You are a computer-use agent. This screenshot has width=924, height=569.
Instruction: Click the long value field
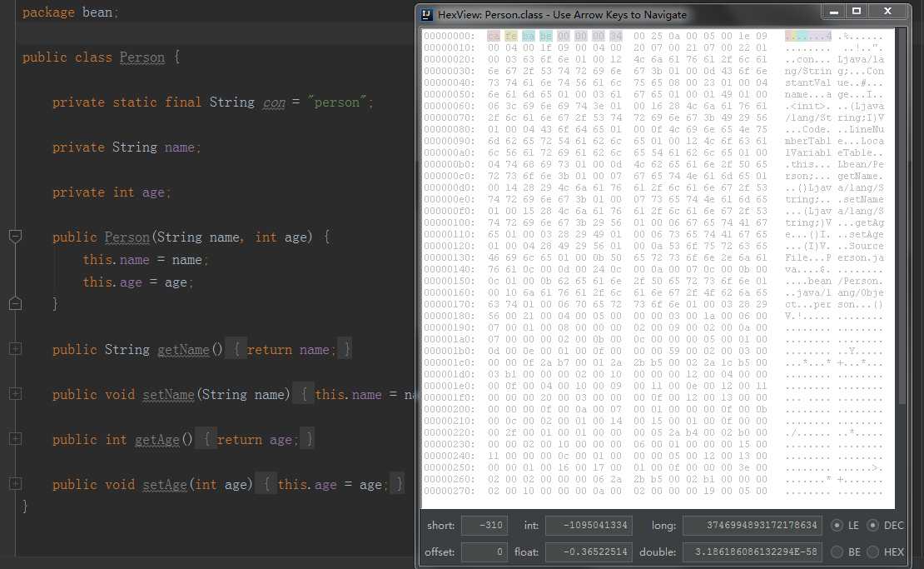pyautogui.click(x=753, y=526)
